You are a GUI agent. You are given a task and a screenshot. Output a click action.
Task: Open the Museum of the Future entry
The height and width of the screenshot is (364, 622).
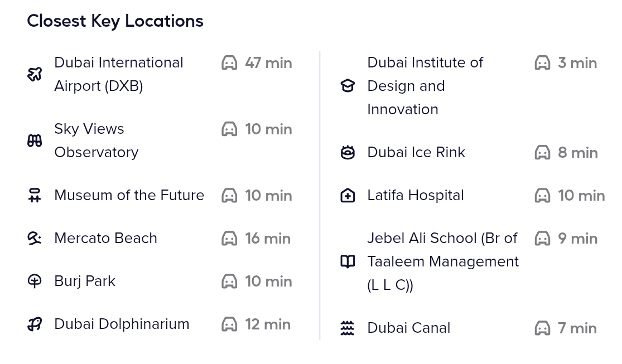[x=129, y=195]
